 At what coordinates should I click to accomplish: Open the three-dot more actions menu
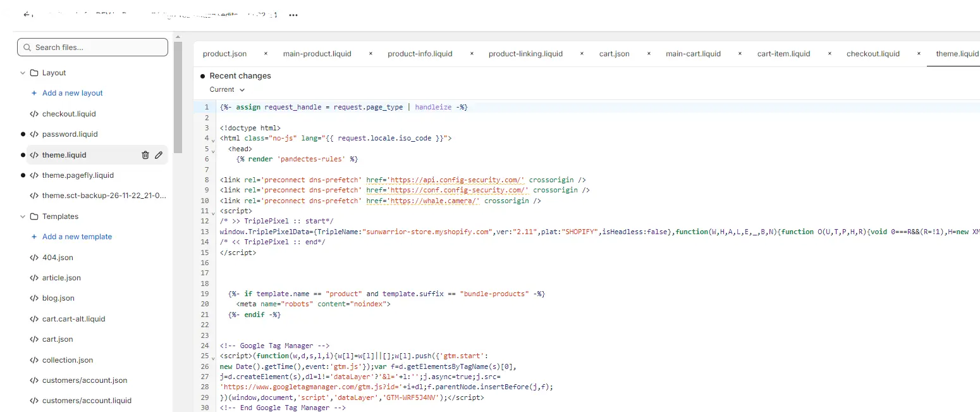tap(293, 15)
